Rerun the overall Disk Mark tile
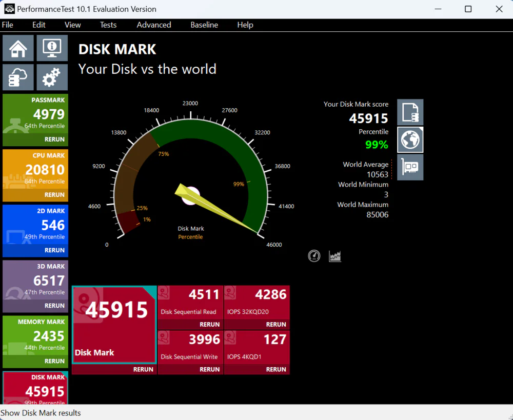The width and height of the screenshot is (513, 420). tap(143, 369)
